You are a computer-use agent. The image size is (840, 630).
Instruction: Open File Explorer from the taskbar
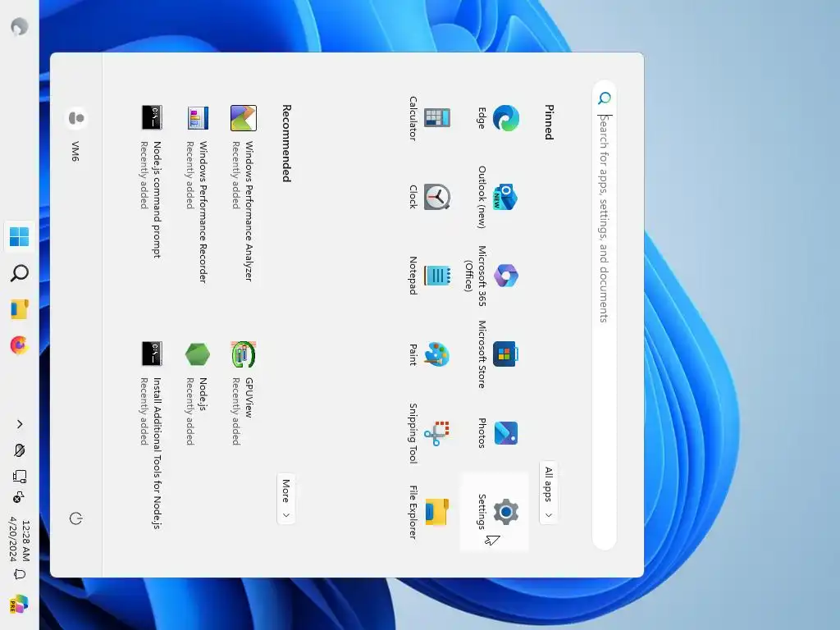(20, 309)
